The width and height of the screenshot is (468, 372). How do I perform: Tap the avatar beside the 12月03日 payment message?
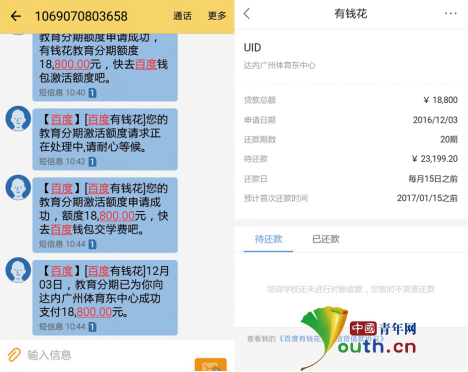click(18, 270)
